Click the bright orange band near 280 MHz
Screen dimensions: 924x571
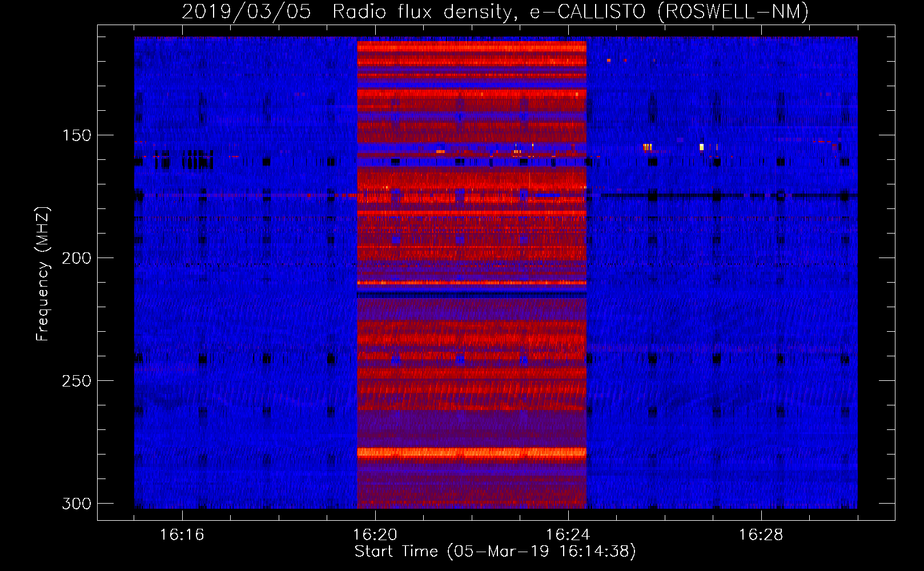click(x=472, y=453)
